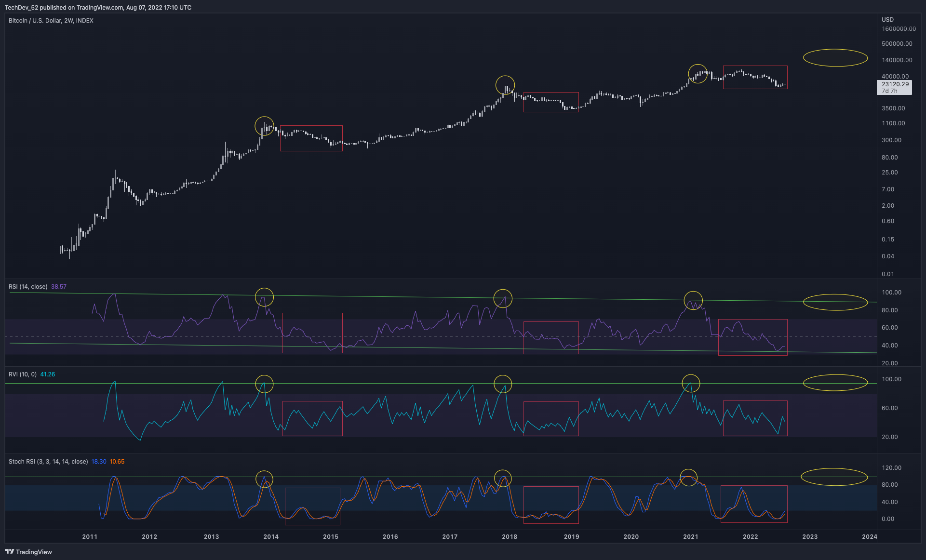Click the USD currency label on price axis
The height and width of the screenshot is (560, 926).
click(887, 20)
